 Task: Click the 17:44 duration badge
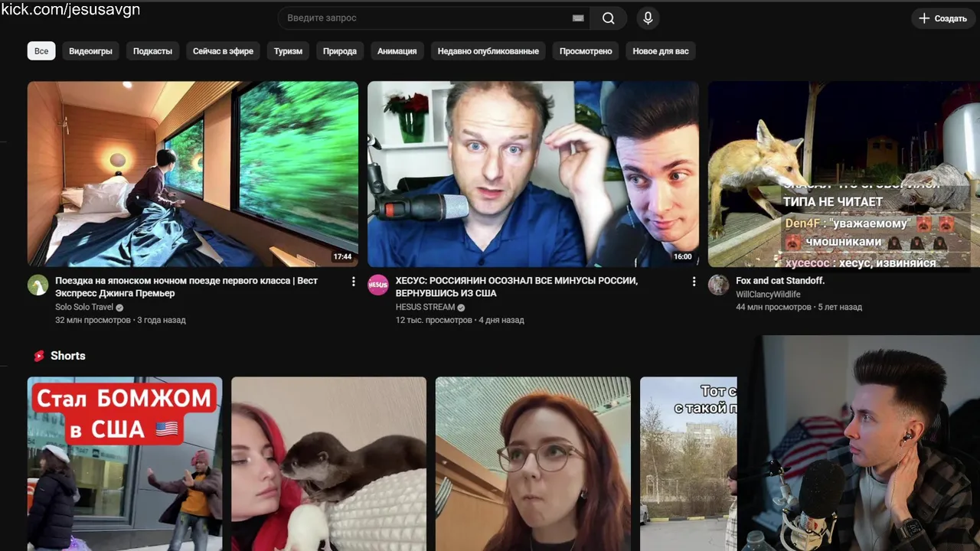coord(342,257)
